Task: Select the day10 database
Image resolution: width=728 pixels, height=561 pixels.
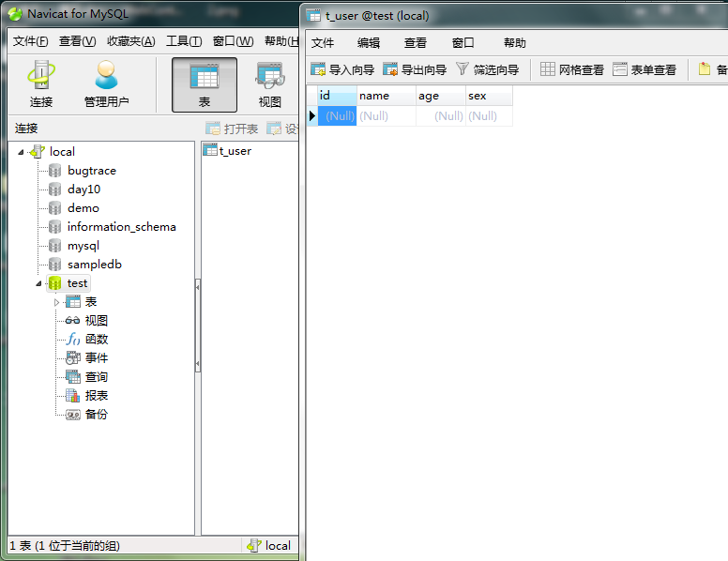Action: (83, 190)
